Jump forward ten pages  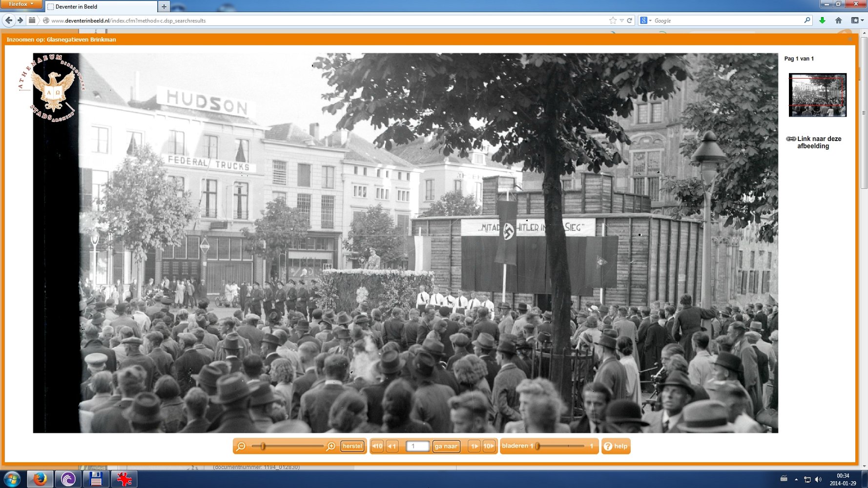pos(489,446)
